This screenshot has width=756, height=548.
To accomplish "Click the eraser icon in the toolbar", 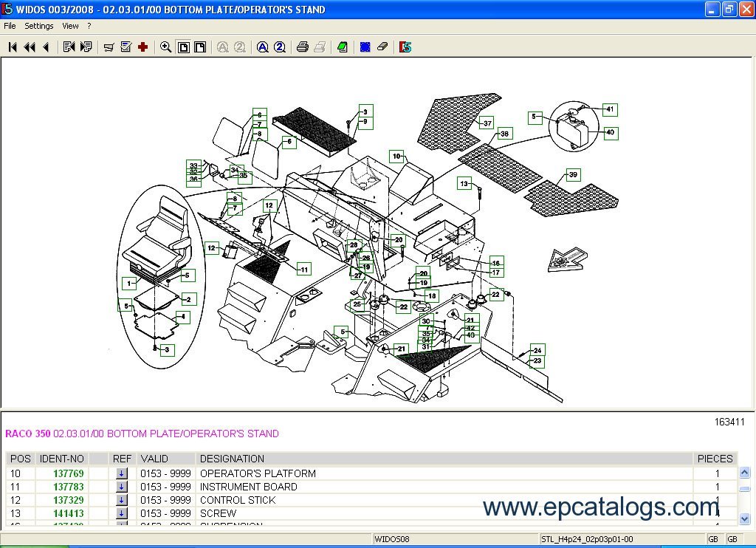I will (382, 47).
